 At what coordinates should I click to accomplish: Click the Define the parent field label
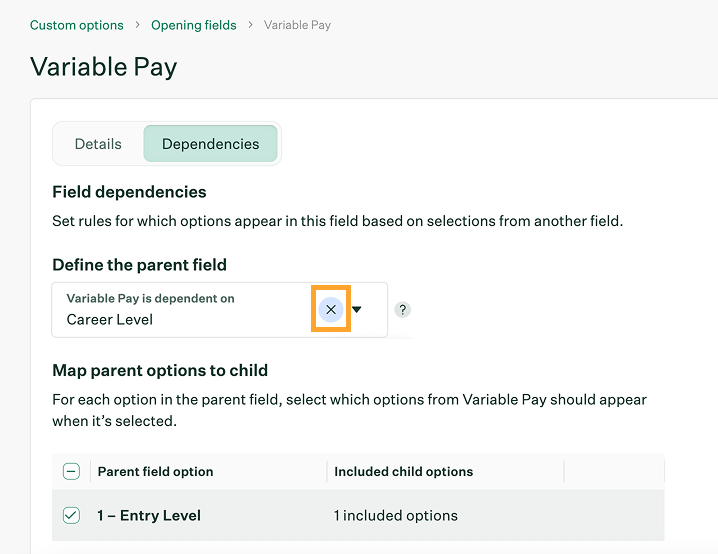click(139, 265)
